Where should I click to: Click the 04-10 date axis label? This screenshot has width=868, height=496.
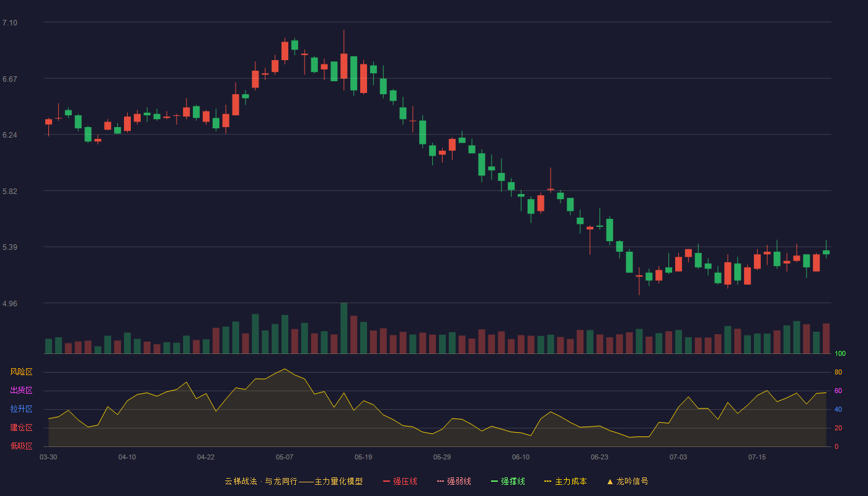coord(127,457)
